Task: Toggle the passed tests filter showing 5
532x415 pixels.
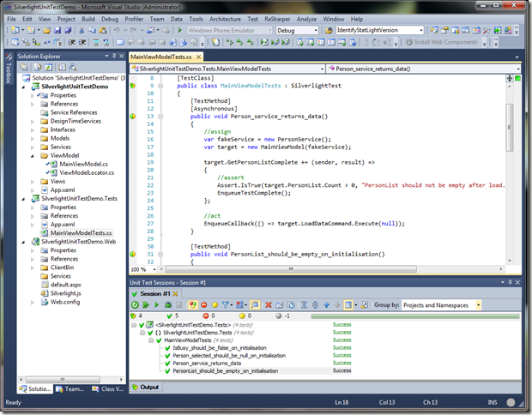Action: pos(170,316)
